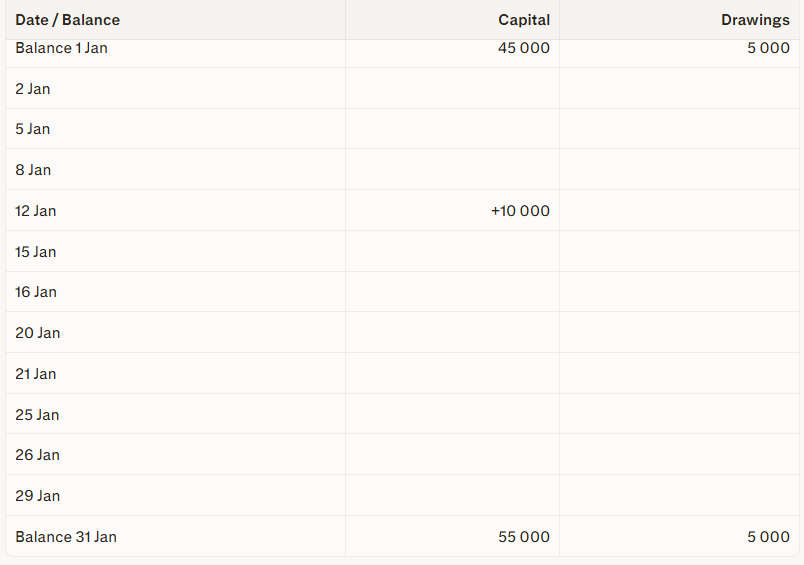Click the 20 Jan date cell
804x565 pixels.
pyautogui.click(x=38, y=333)
